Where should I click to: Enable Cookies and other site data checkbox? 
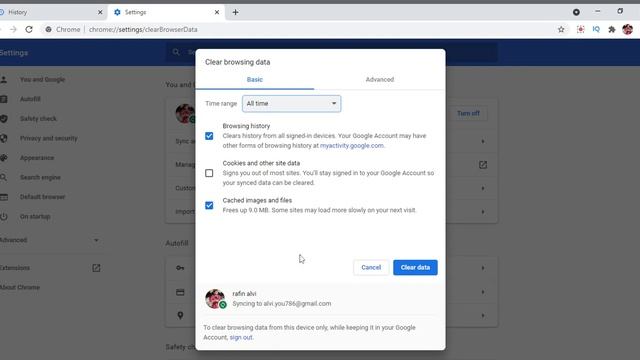(x=209, y=173)
